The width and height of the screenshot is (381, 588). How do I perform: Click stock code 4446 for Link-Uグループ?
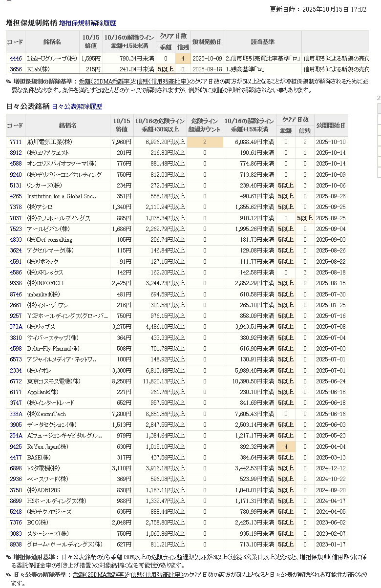[x=16, y=59]
